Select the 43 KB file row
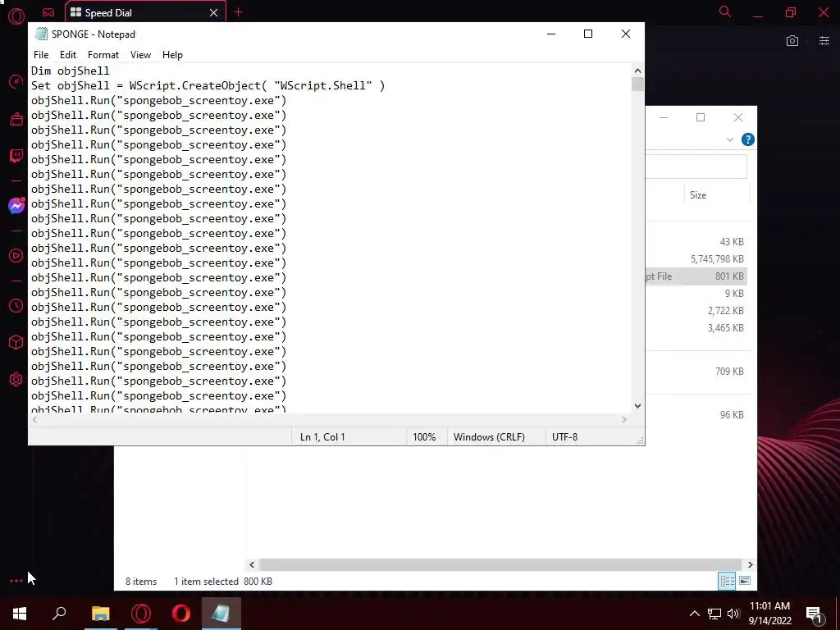Viewport: 840px width, 630px height. pos(696,242)
